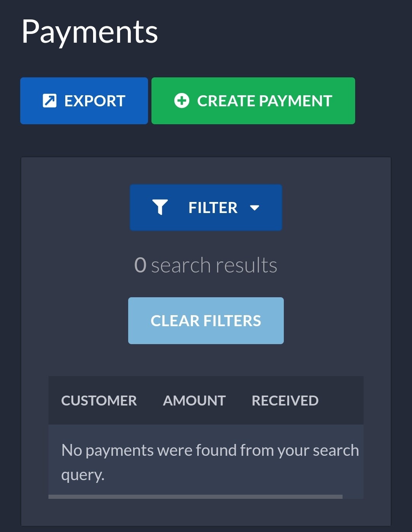
Task: Clear all applied filters
Action: pos(206,321)
